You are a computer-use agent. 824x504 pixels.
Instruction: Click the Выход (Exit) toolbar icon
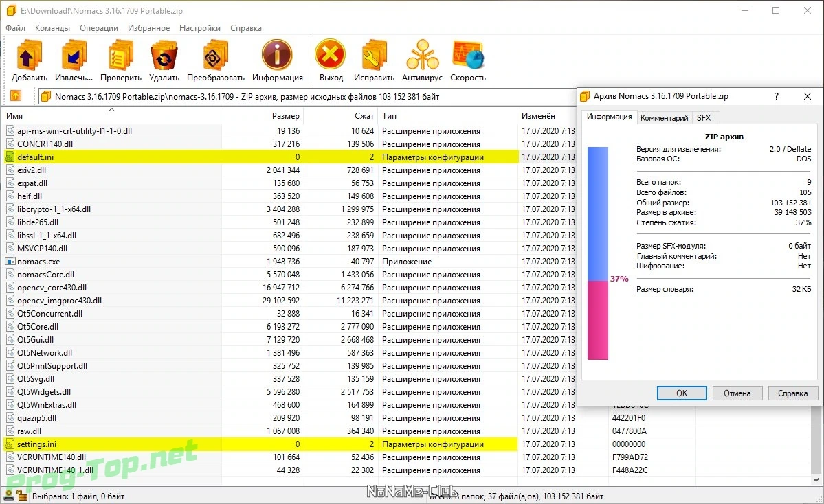[331, 55]
